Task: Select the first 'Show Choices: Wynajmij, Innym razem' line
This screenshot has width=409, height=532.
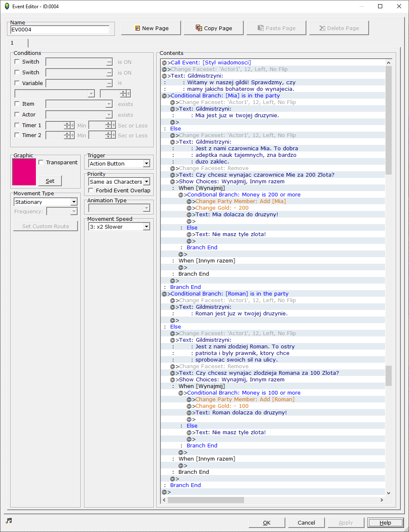Action: click(273, 182)
